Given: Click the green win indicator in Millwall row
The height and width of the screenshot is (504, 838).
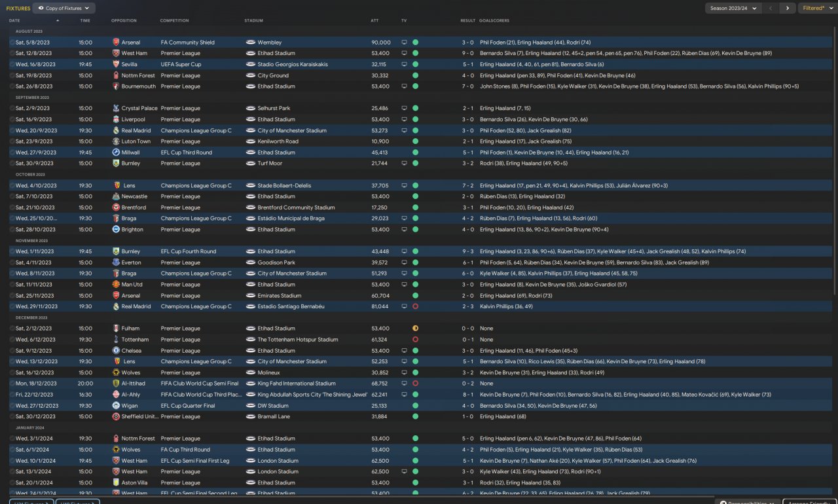Looking at the screenshot, I should pos(415,153).
